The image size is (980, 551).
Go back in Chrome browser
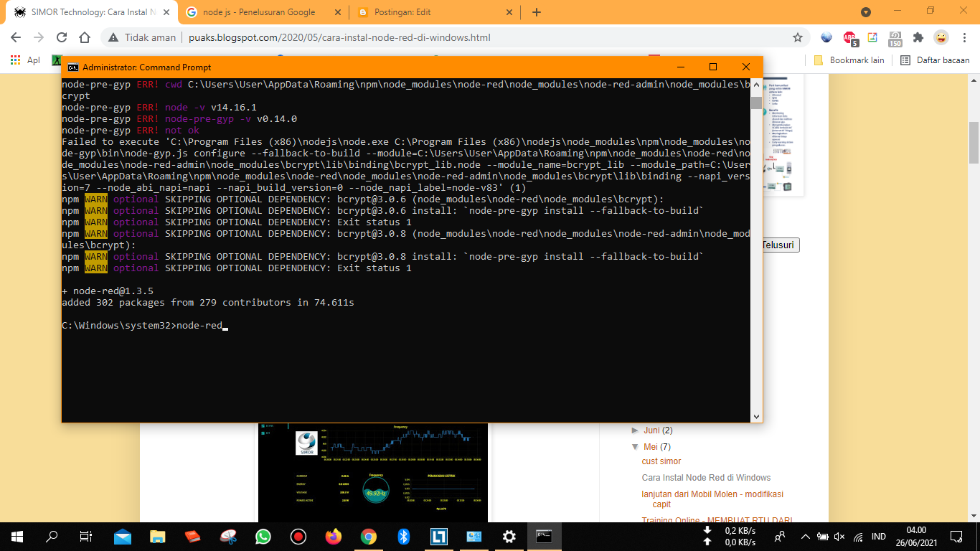(x=15, y=37)
